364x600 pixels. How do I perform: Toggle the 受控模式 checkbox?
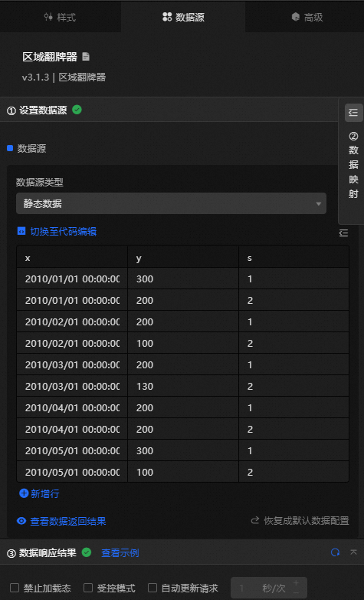click(88, 588)
